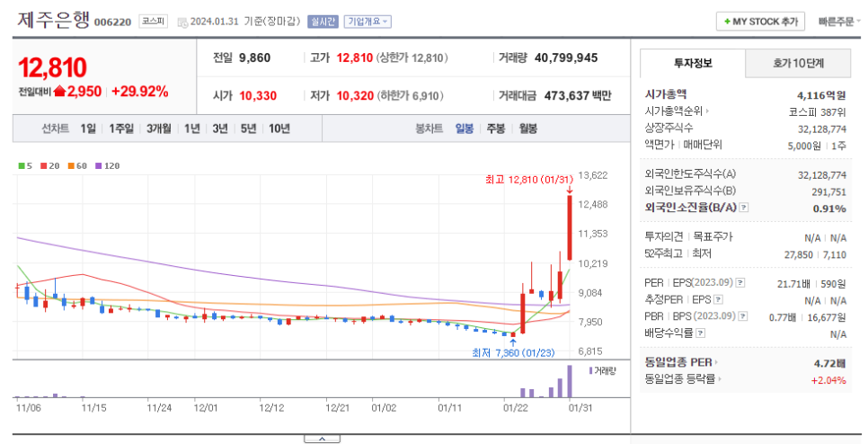
Task: Click the +2.04% 동일업종 등락률 value
Action: 828,380
